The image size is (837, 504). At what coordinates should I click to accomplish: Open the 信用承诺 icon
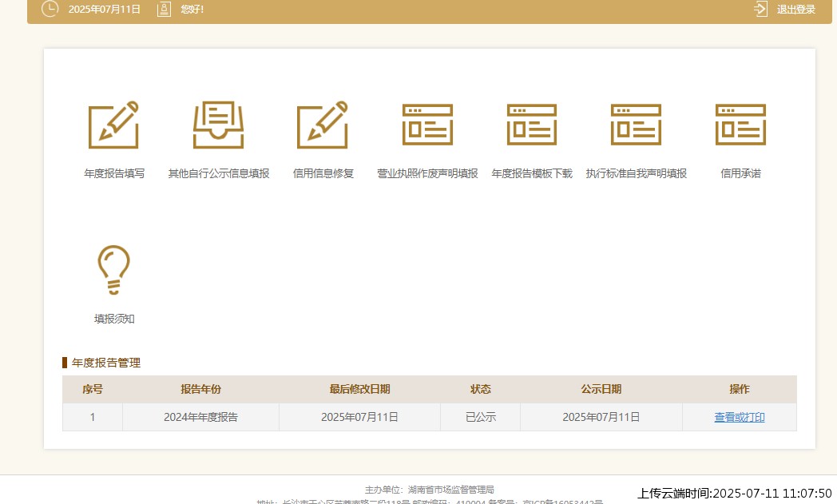pos(740,125)
